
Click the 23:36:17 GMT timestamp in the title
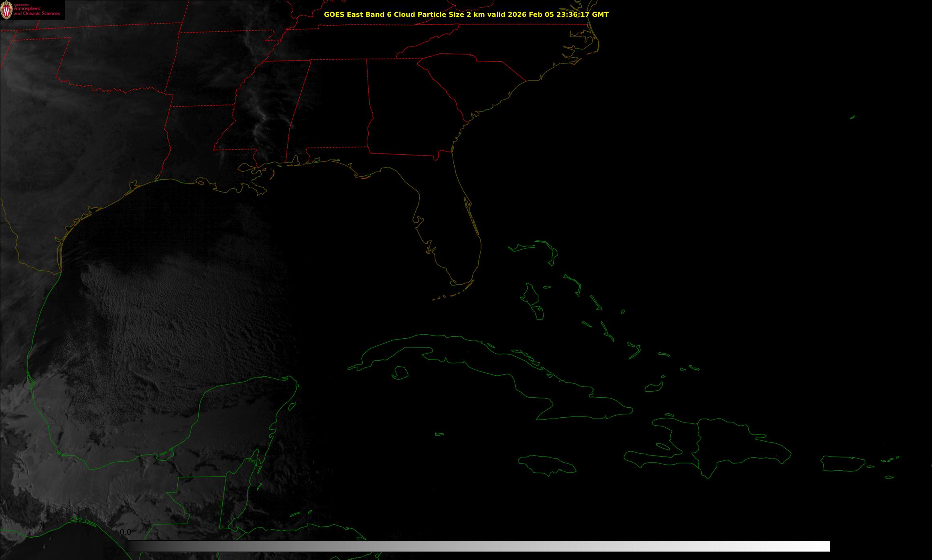pos(581,14)
